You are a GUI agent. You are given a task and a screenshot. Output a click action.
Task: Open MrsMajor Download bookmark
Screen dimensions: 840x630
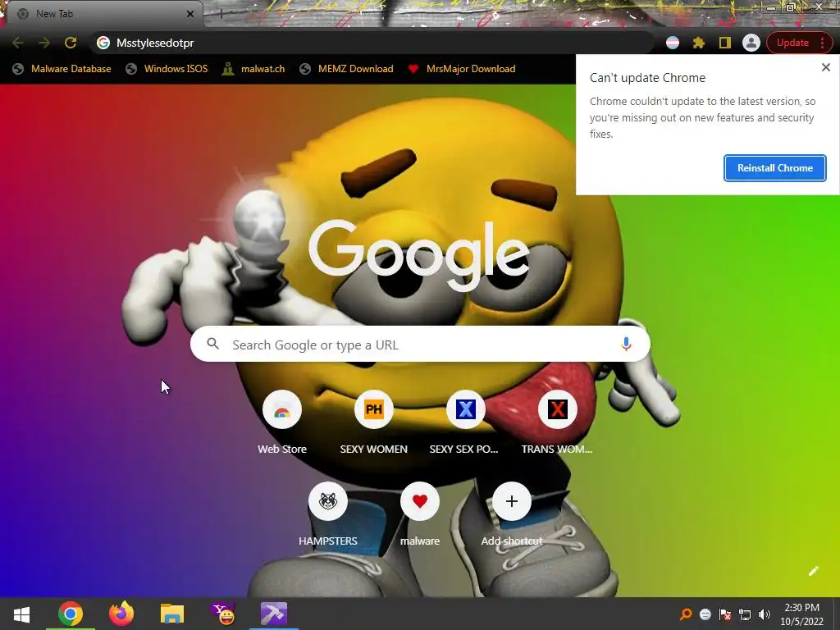(462, 69)
